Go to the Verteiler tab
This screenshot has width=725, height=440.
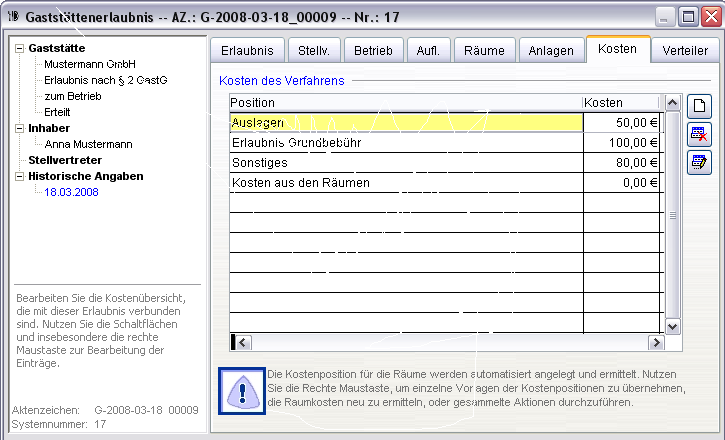[x=685, y=51]
